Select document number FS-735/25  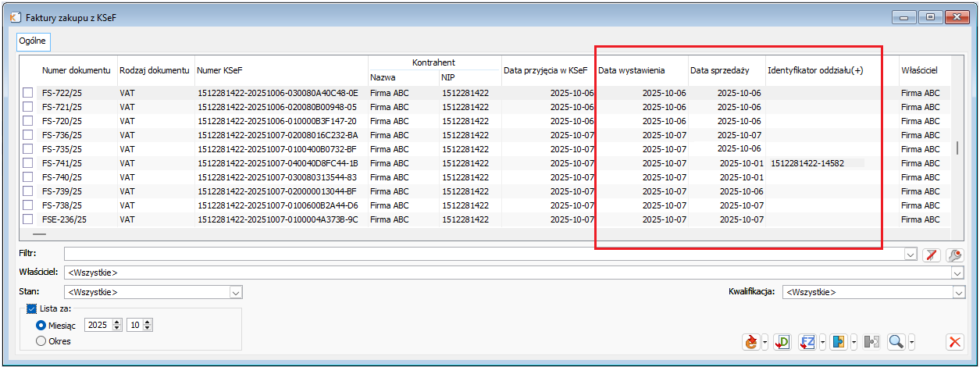pos(62,149)
